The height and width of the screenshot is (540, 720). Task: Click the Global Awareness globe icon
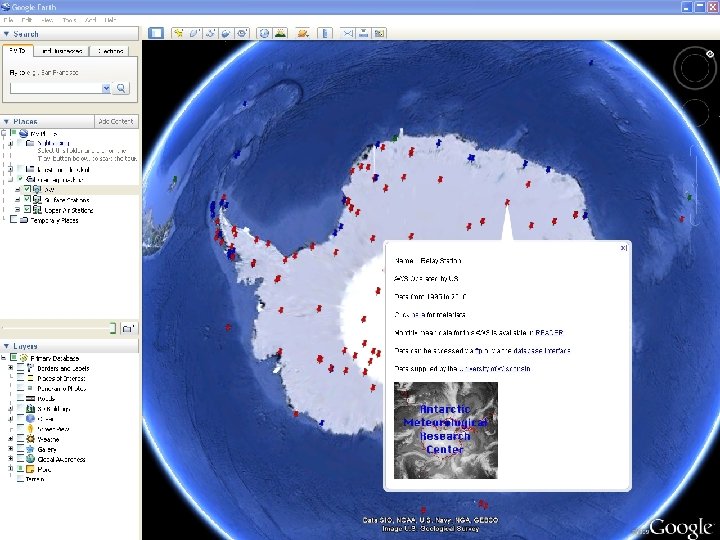click(x=30, y=459)
